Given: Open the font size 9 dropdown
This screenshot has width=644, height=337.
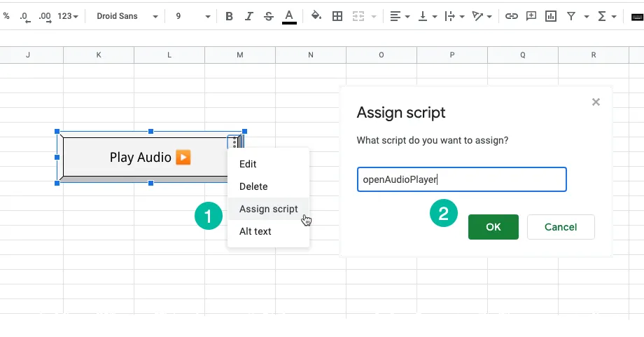Looking at the screenshot, I should click(192, 16).
